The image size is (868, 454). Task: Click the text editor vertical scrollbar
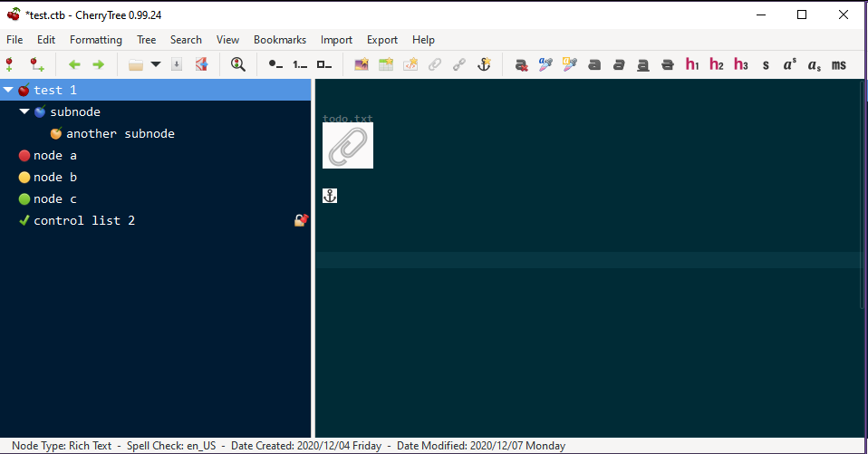tap(862, 194)
